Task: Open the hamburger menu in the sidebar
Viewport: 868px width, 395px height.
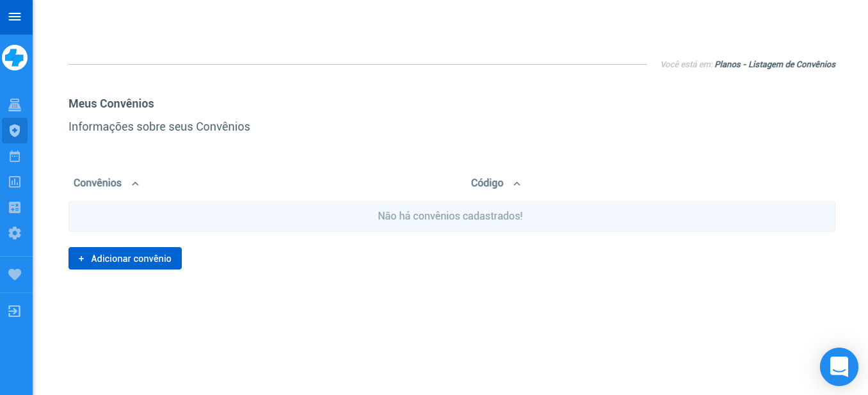Action: (x=15, y=17)
